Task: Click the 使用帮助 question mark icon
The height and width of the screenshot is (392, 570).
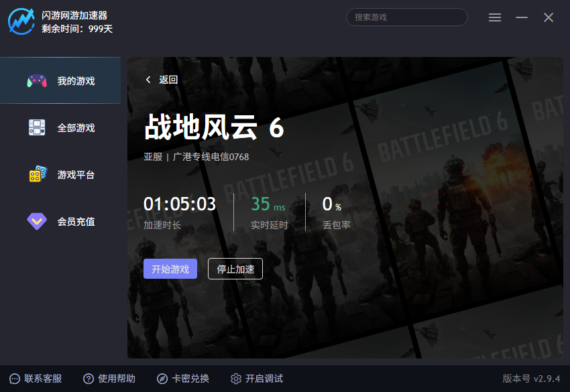Action: pos(86,379)
